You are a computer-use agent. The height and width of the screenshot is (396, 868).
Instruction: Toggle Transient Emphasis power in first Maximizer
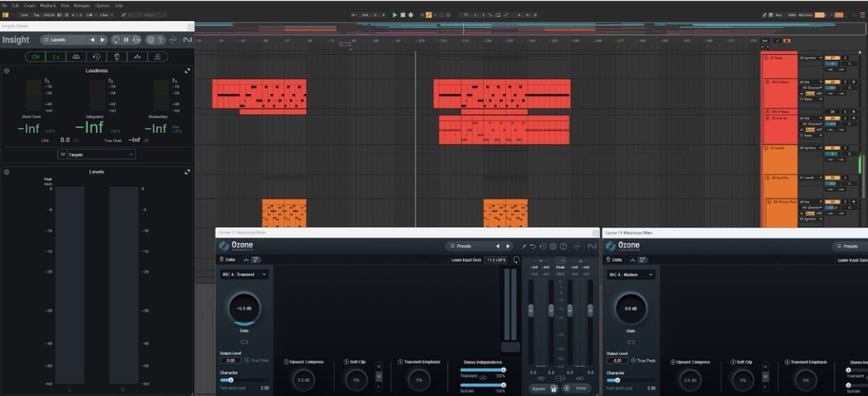pyautogui.click(x=400, y=361)
